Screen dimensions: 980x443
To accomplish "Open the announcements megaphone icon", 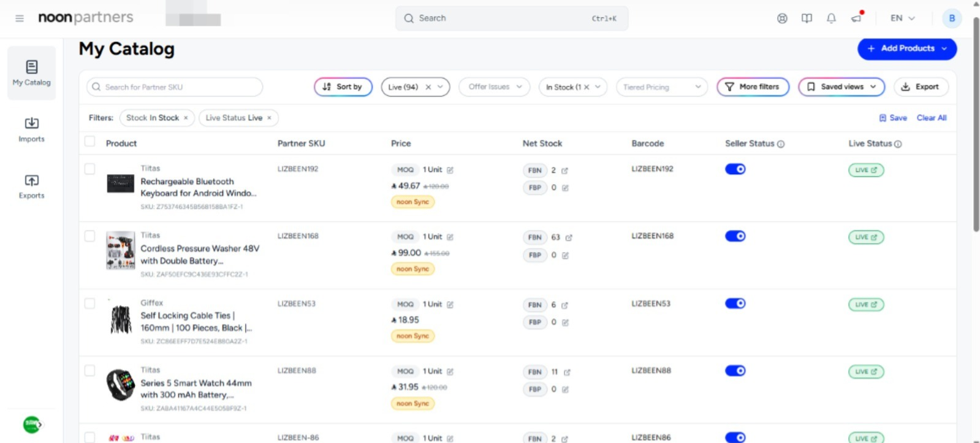I will [856, 18].
